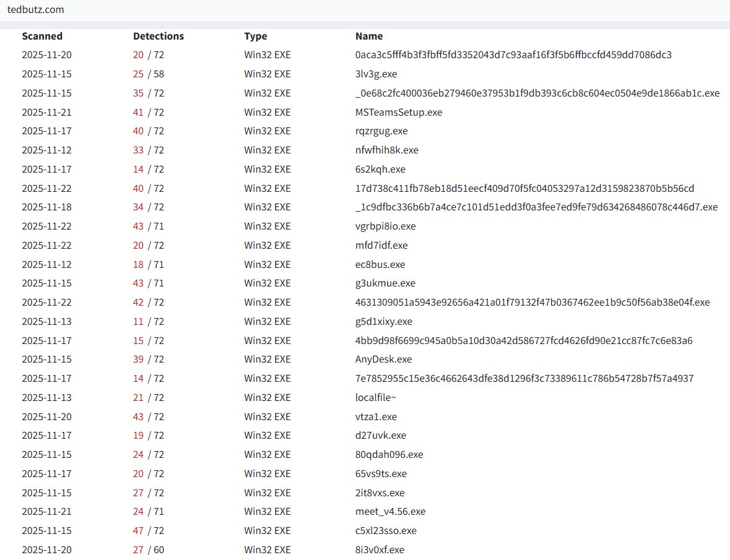Click the 2025-11-12 date for nfwfhih8k.exe
Viewport: 730px width, 560px height.
pos(47,150)
